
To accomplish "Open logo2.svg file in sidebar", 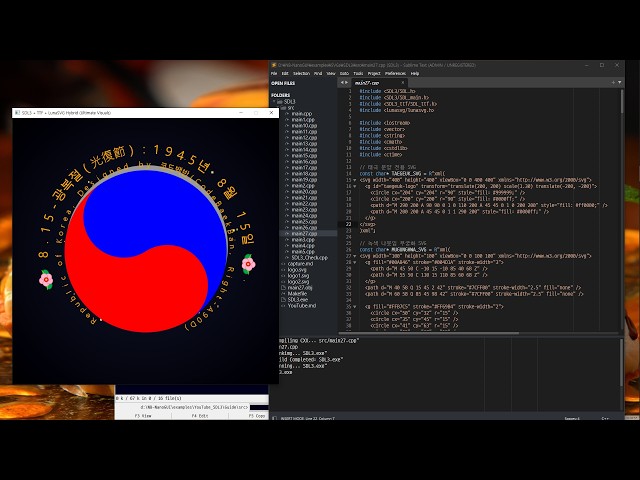I will (x=298, y=282).
